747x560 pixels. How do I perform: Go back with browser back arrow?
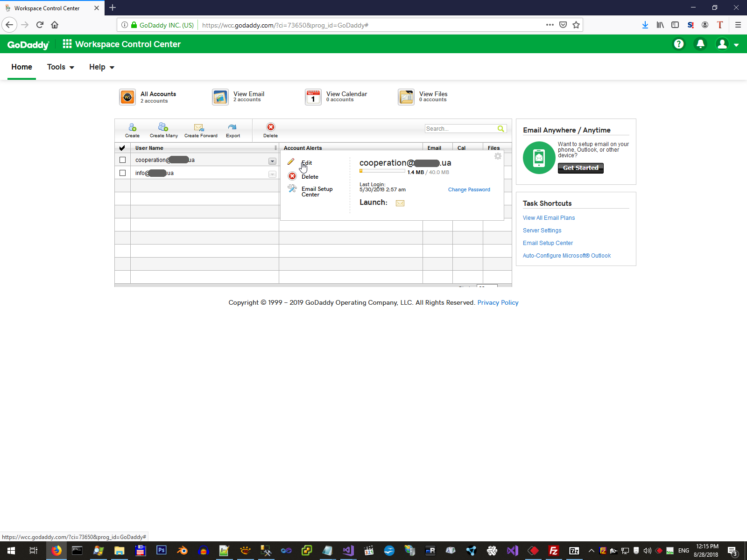9,25
